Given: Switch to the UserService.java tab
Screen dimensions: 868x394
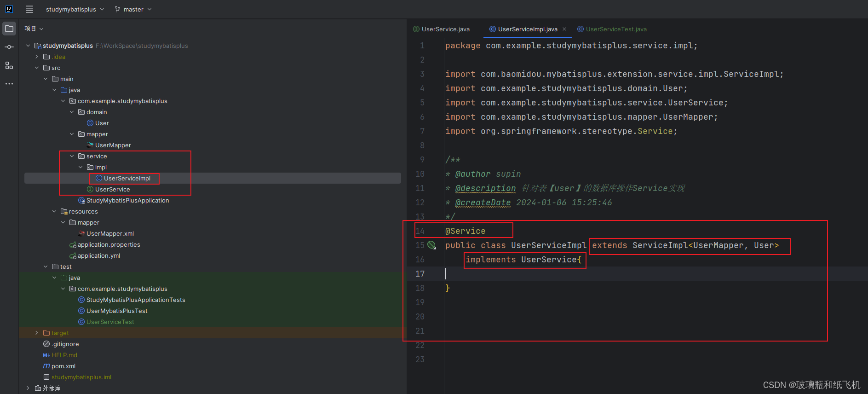Looking at the screenshot, I should pyautogui.click(x=442, y=29).
